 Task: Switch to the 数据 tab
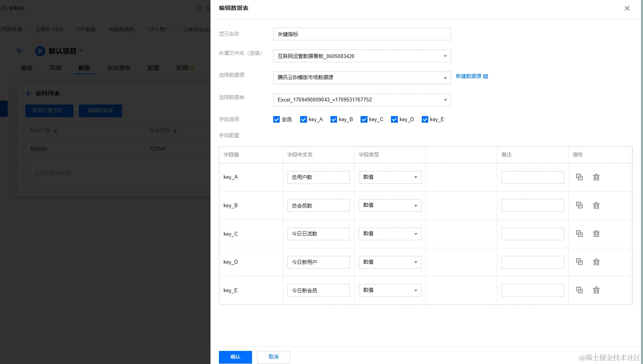[84, 68]
